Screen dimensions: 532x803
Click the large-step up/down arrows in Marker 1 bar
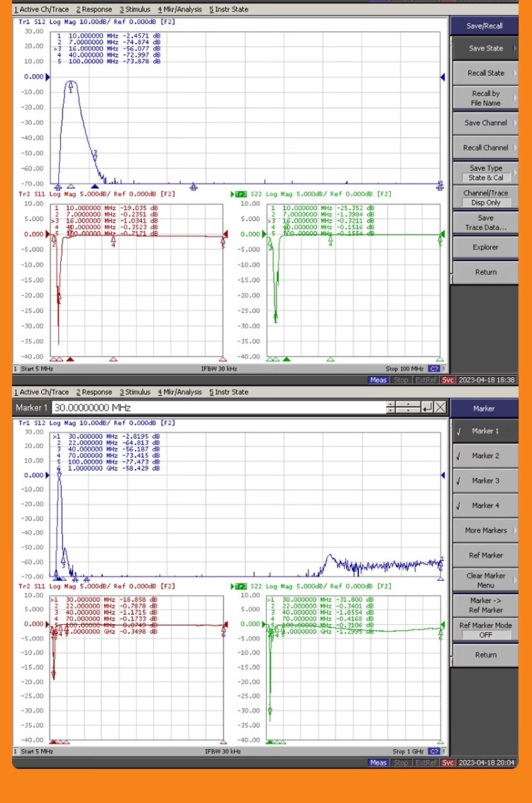(407, 408)
